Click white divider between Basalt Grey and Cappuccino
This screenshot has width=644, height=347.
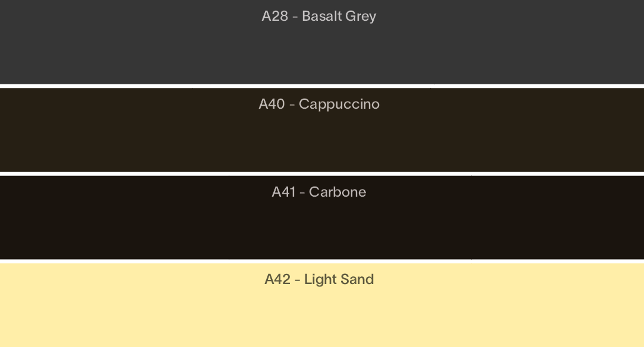[322, 86]
